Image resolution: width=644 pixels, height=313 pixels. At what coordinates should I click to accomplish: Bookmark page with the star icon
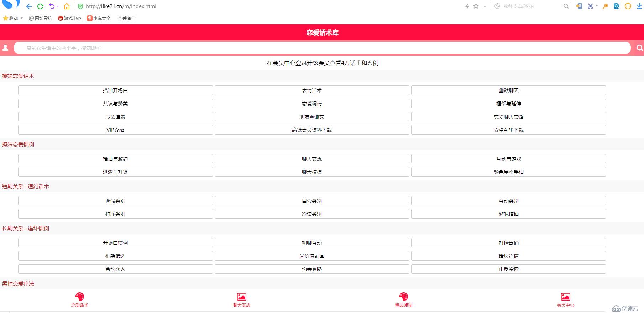(x=476, y=6)
